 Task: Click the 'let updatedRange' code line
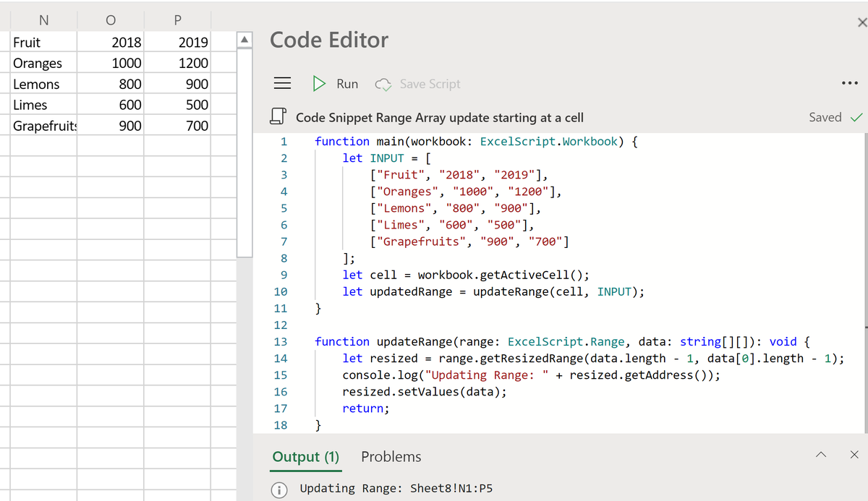pos(493,291)
